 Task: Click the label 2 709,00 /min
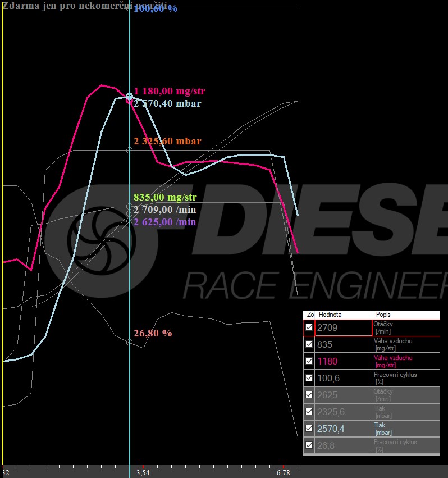[x=164, y=210]
